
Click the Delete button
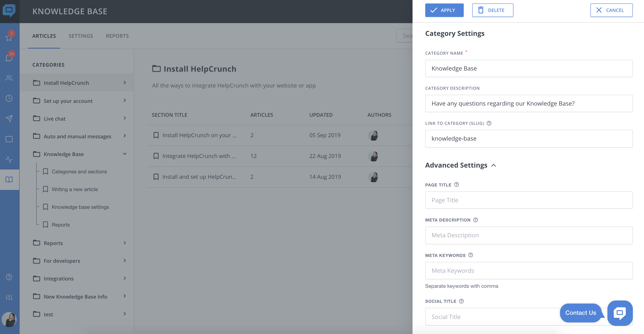(x=492, y=10)
